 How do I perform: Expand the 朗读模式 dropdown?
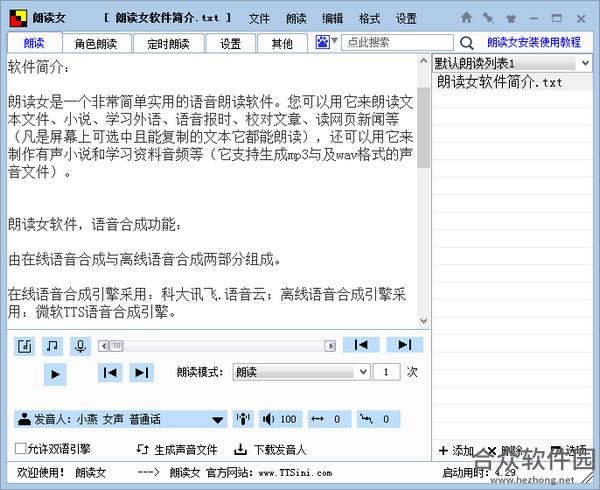[301, 372]
